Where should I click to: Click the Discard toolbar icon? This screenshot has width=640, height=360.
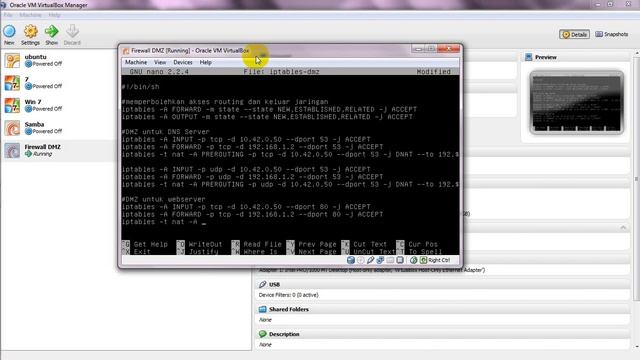pos(72,31)
